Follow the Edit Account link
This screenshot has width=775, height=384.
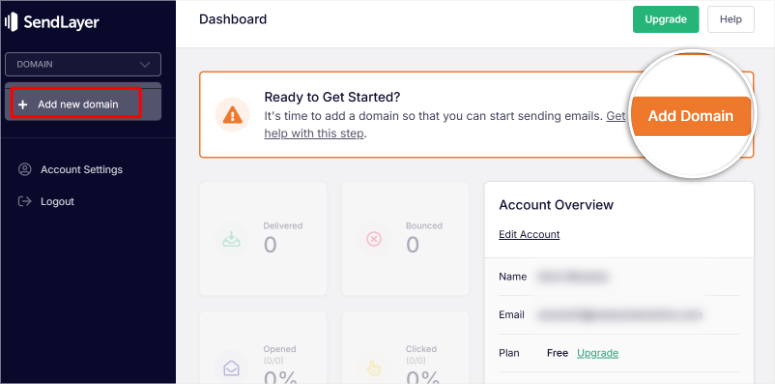529,234
